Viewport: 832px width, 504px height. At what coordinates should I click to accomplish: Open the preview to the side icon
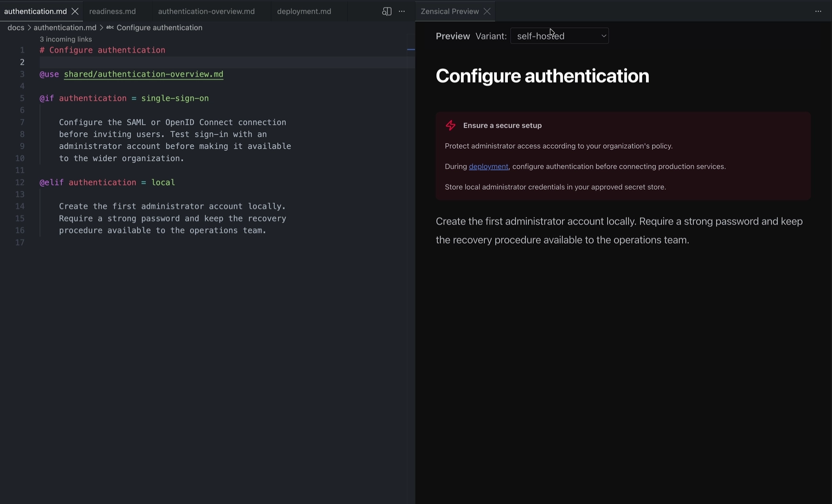coord(387,11)
